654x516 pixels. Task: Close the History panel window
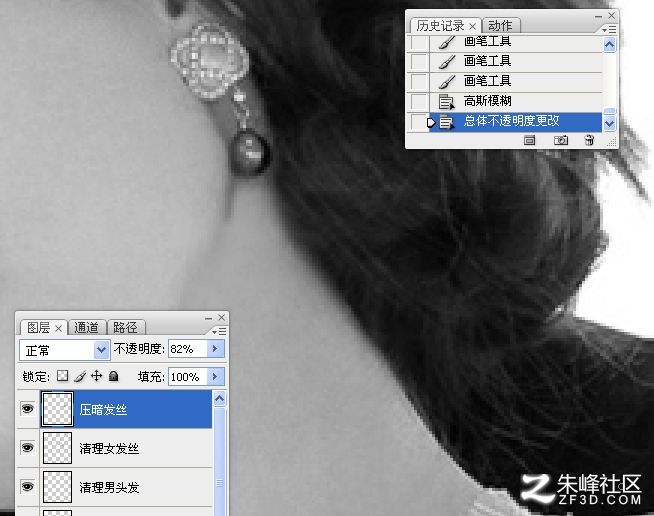(x=611, y=15)
